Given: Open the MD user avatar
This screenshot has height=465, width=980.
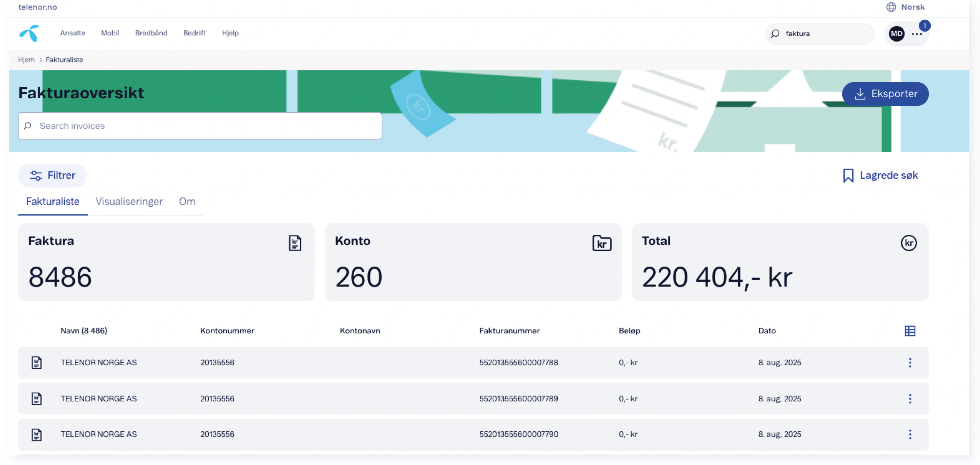Looking at the screenshot, I should (896, 34).
